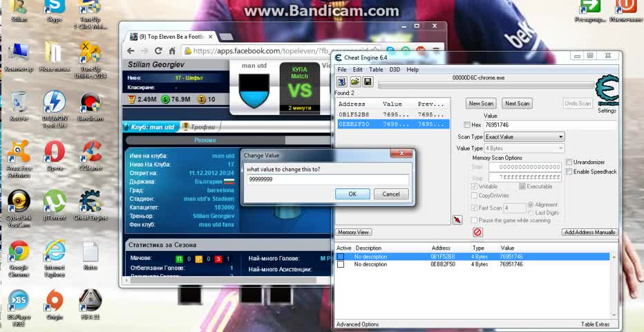This screenshot has width=644, height=332.
Task: Click Chrome's horizontal scrollbar under the game
Action: click(224, 280)
